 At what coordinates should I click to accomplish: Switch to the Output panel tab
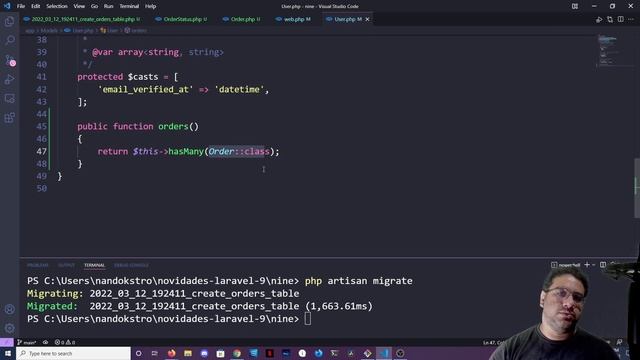pos(66,265)
